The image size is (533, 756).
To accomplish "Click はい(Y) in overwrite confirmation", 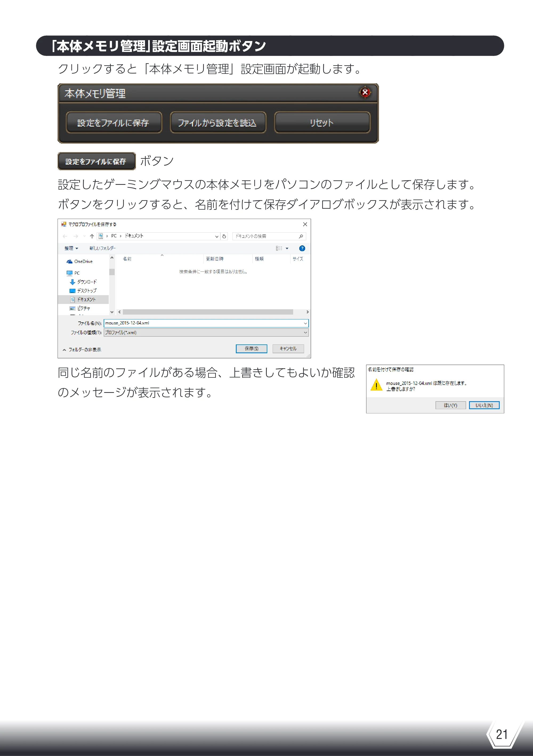I will [451, 405].
